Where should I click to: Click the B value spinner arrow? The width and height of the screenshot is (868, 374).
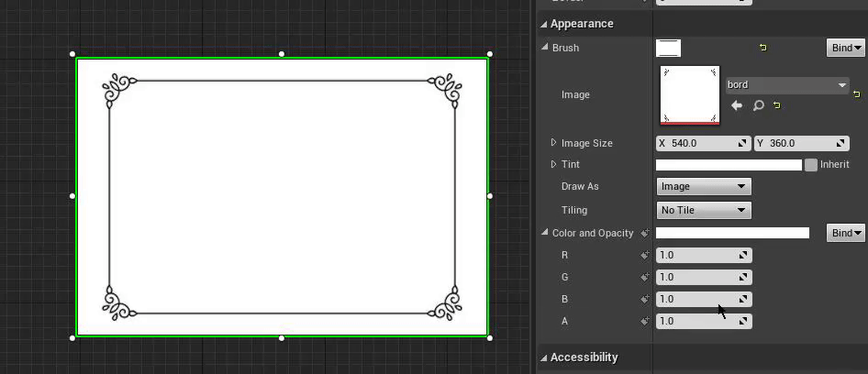click(743, 300)
